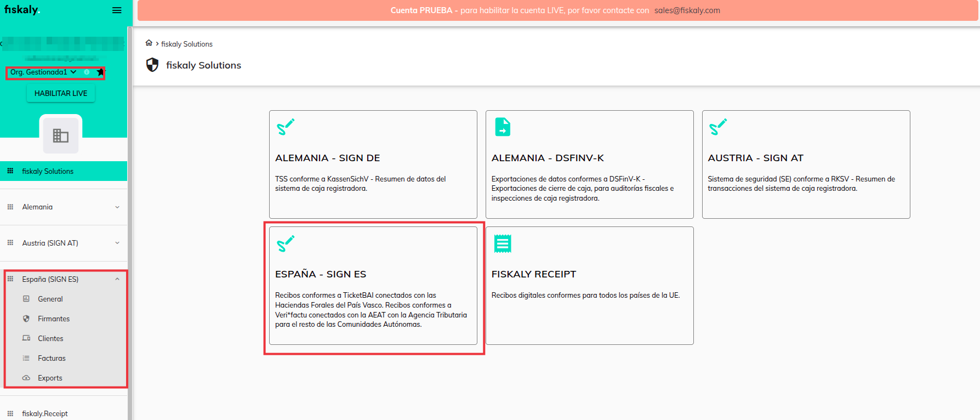
Task: Open the FISKALY RECEIPT card
Action: pos(590,286)
